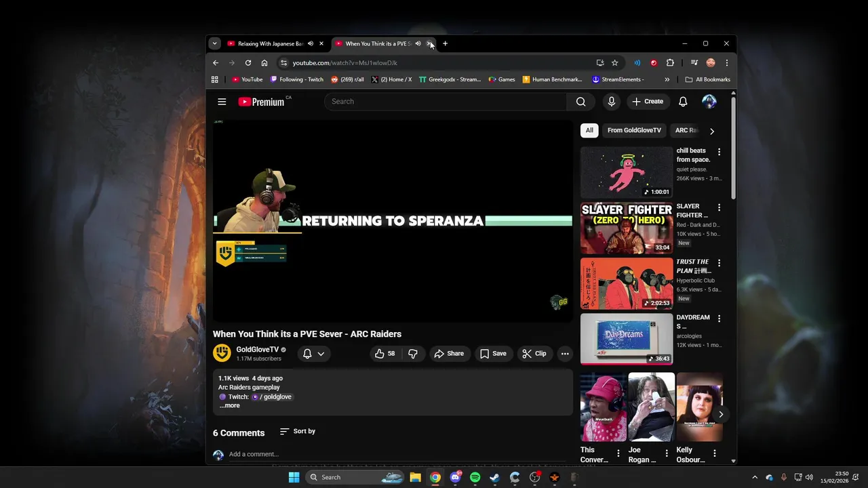Screen dimensions: 868x488
Task: Open Chrome extensions puzzle icon
Action: [x=670, y=63]
